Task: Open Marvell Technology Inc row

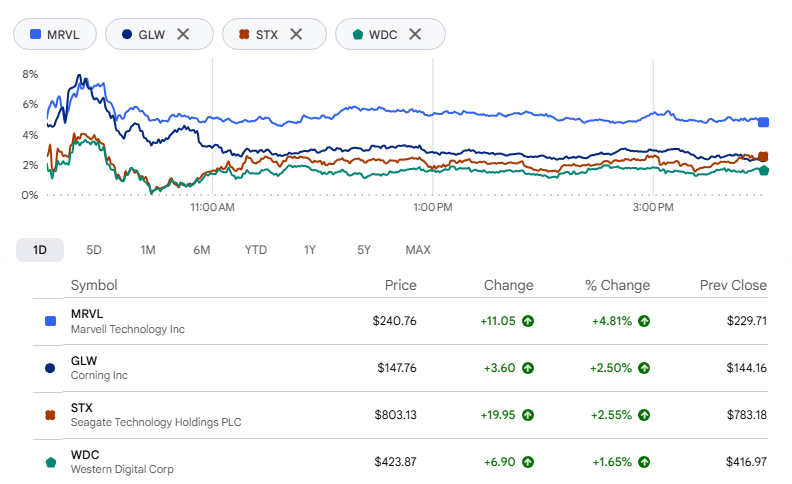Action: (x=401, y=321)
